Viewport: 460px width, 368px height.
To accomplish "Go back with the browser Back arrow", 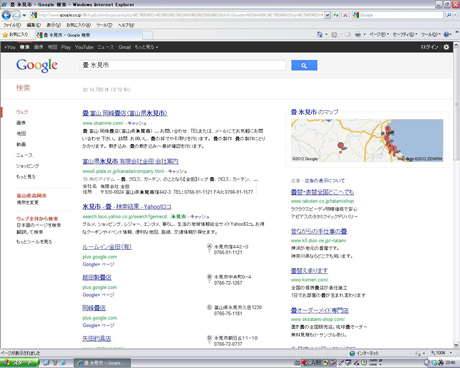I will [x=6, y=15].
